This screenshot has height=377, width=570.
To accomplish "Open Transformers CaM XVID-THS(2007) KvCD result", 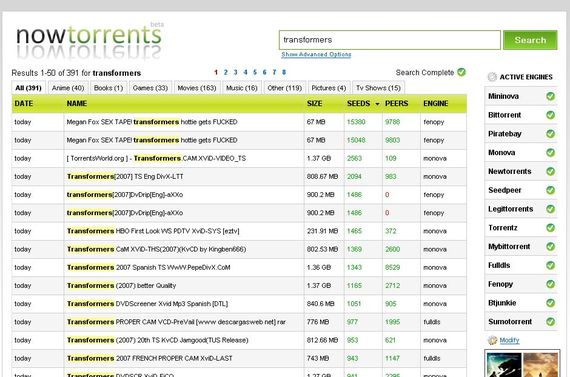I will [x=156, y=249].
